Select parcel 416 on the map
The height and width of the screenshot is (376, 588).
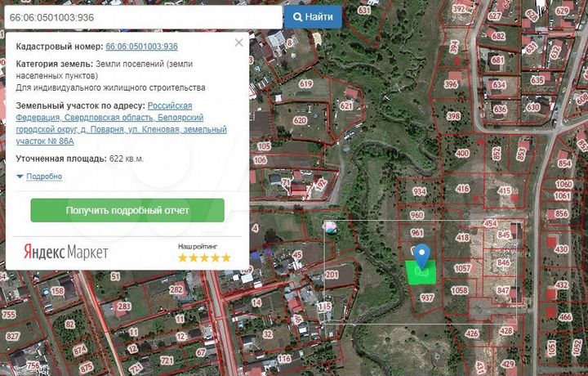tap(462, 189)
